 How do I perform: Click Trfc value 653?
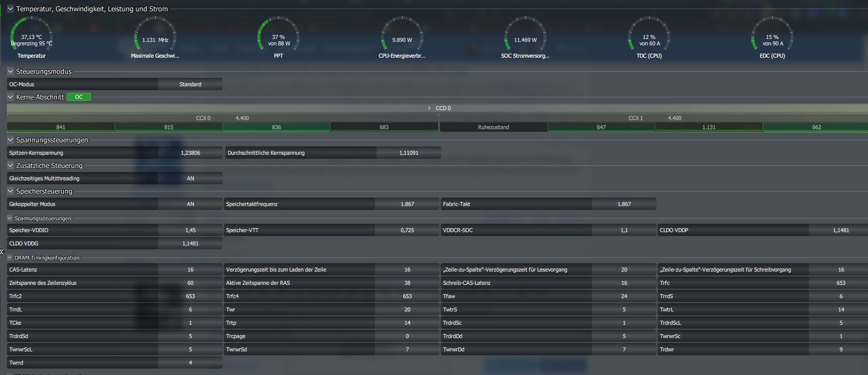[x=838, y=283]
